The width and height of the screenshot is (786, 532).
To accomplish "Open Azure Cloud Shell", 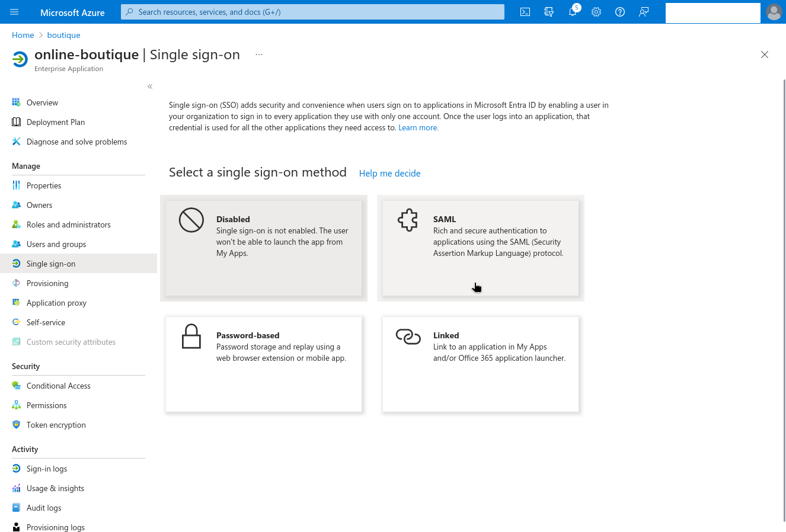I will point(525,11).
